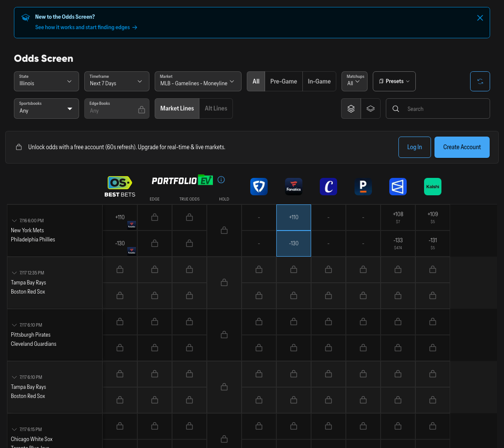Click the stacked layers expand-all icon
504x448 pixels.
coord(351,109)
